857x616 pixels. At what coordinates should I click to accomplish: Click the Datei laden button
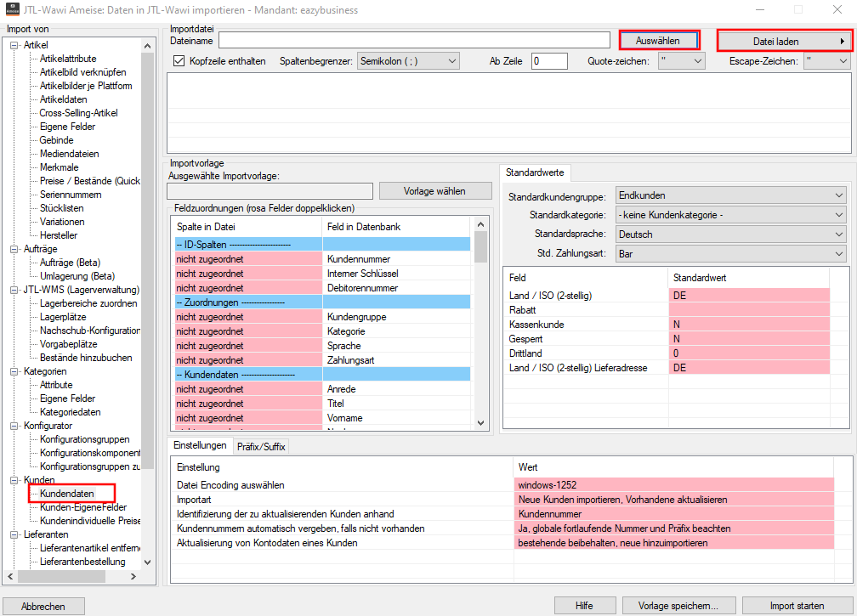[784, 41]
